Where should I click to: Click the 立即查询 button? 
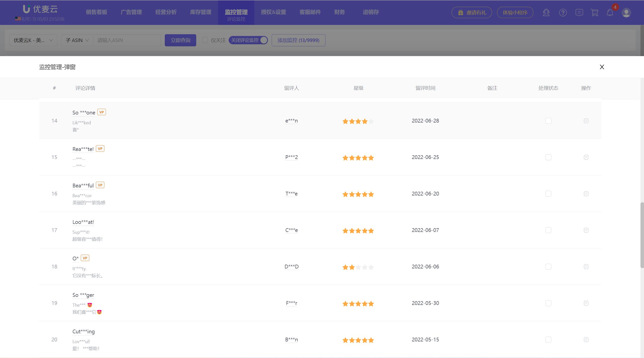coord(180,40)
